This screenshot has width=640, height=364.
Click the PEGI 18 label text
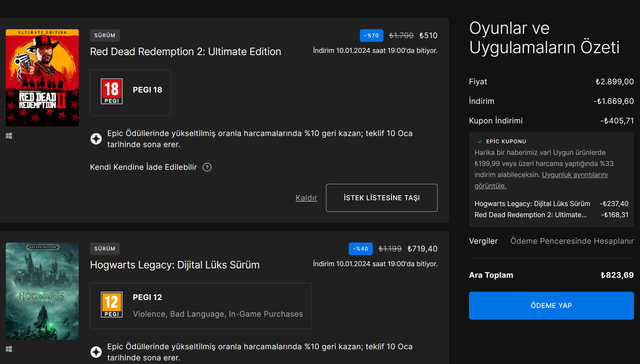tap(148, 90)
